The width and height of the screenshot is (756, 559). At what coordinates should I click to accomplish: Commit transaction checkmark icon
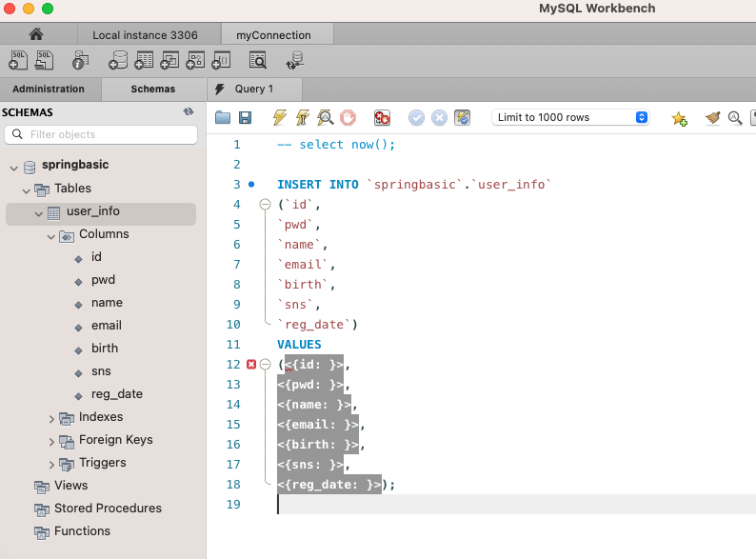point(417,117)
